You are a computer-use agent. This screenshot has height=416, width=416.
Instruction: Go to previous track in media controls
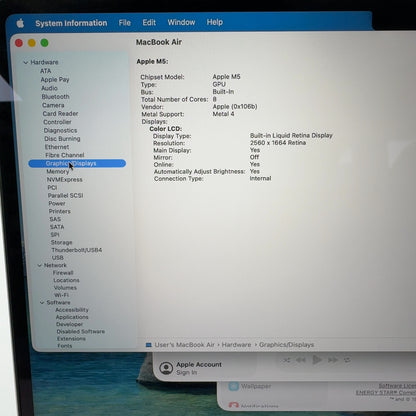[301, 360]
